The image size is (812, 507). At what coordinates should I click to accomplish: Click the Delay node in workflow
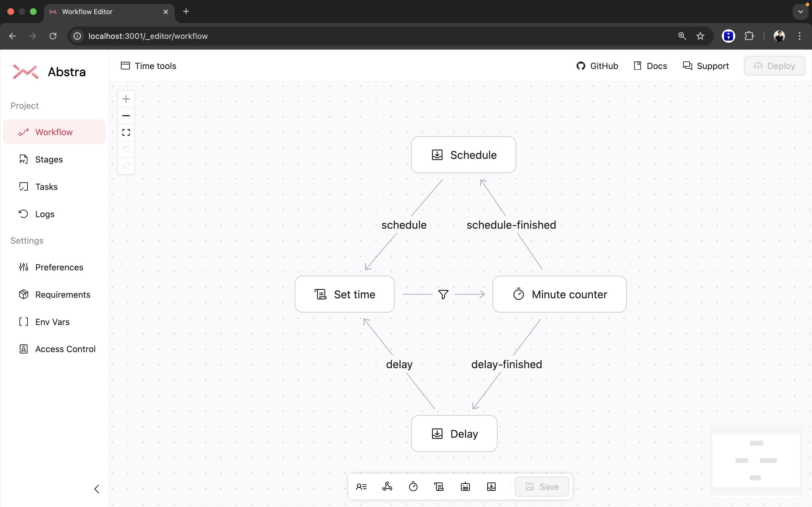454,433
